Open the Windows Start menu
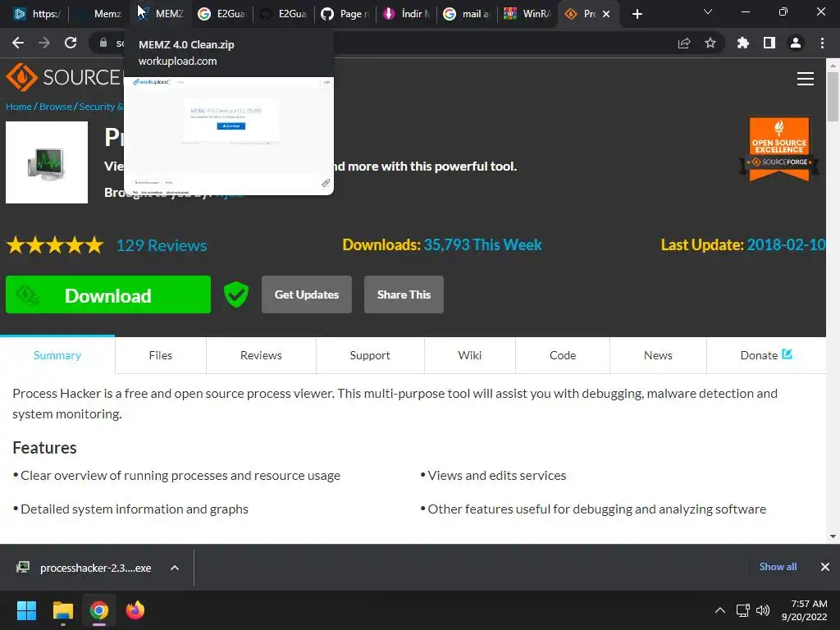The width and height of the screenshot is (840, 630). click(x=26, y=610)
